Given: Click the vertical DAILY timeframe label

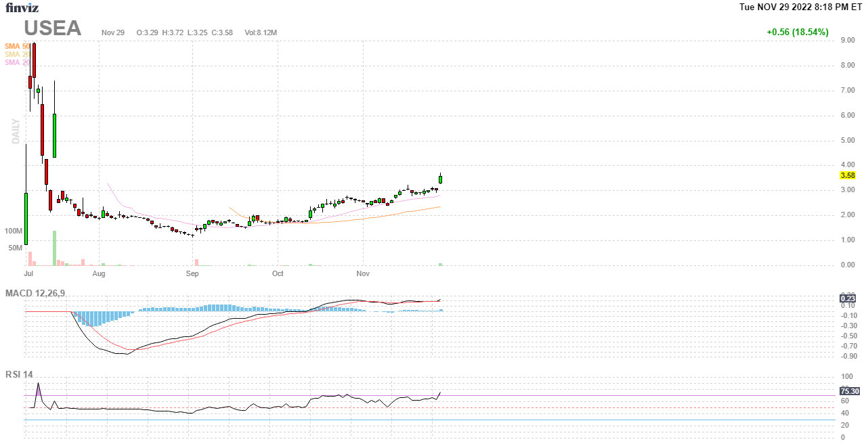Looking at the screenshot, I should (15, 131).
